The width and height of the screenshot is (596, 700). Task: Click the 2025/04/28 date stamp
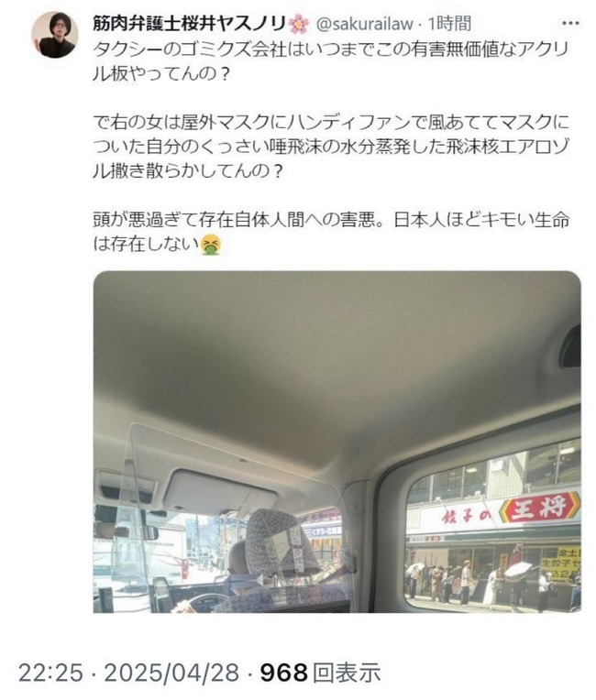[171, 672]
